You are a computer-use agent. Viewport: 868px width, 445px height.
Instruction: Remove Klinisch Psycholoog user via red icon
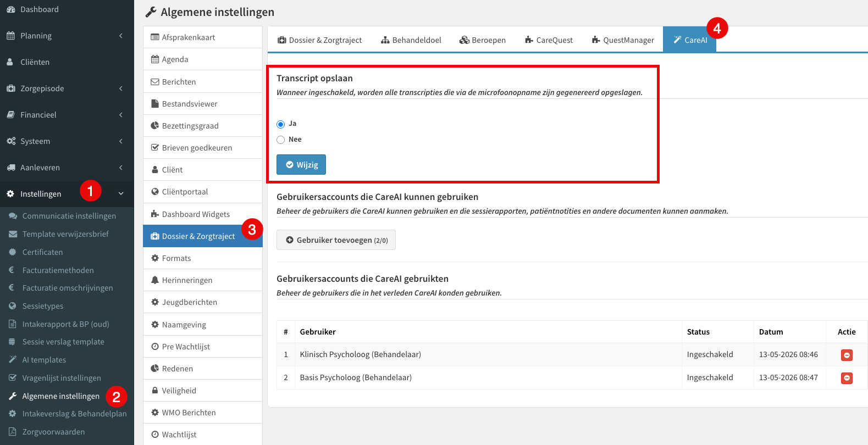(x=847, y=355)
